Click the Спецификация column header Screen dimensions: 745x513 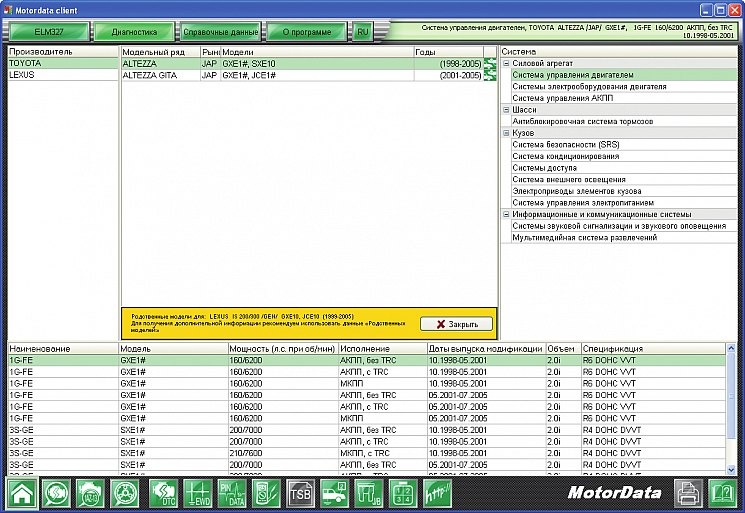pyautogui.click(x=653, y=349)
